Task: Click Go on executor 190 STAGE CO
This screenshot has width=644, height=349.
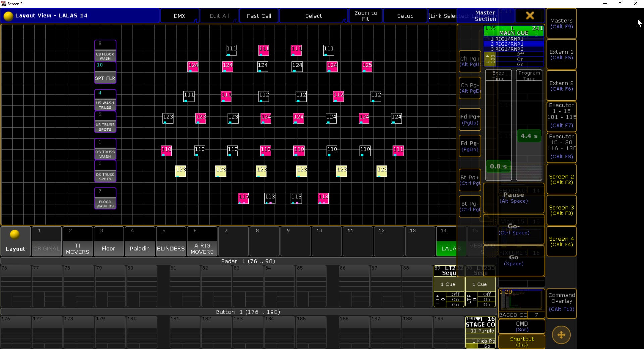Action: point(487,346)
